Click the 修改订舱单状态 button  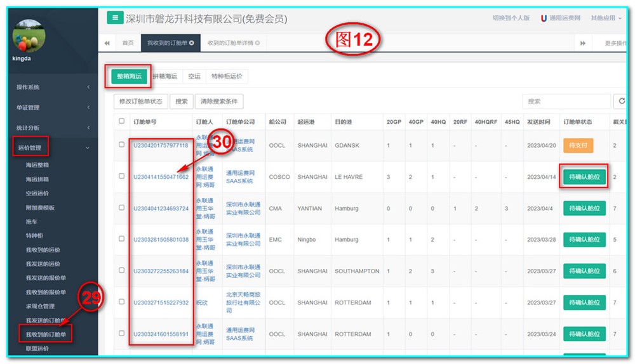click(x=140, y=101)
